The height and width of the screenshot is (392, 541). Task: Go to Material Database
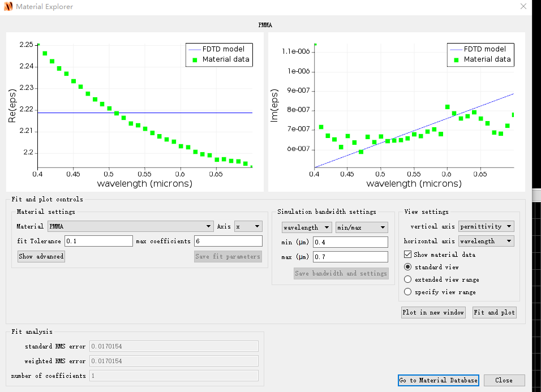tap(438, 380)
